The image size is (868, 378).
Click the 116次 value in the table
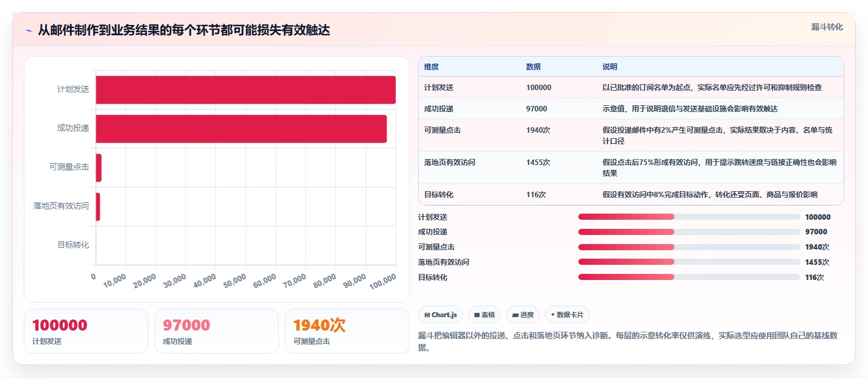pos(536,194)
